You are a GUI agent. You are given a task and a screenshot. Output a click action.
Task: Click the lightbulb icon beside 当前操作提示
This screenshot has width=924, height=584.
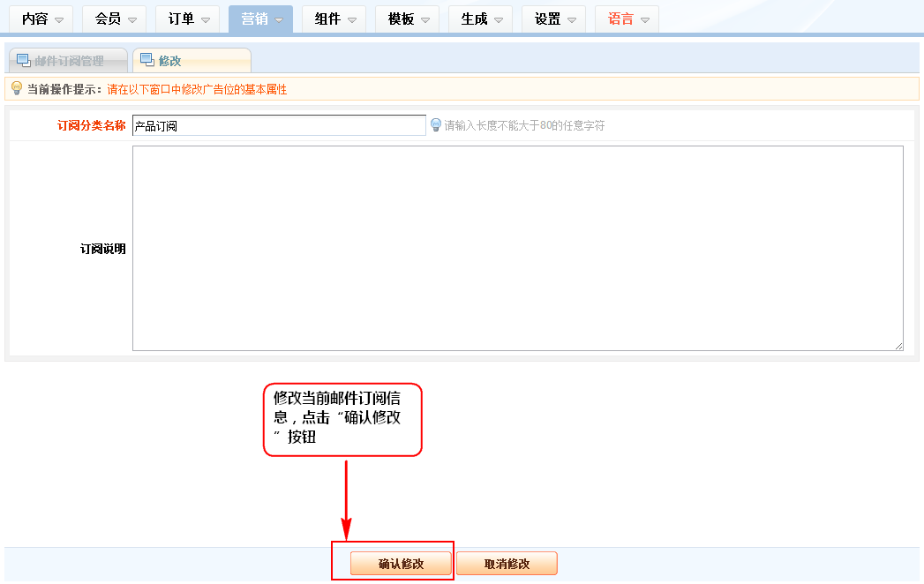pos(16,88)
